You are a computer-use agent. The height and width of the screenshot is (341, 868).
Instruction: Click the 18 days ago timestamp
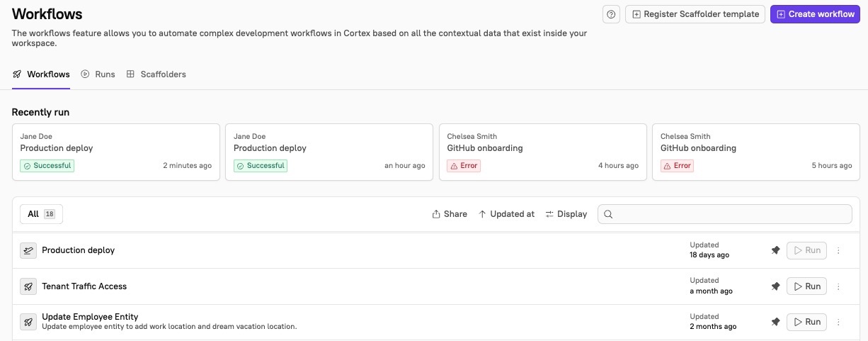[709, 255]
